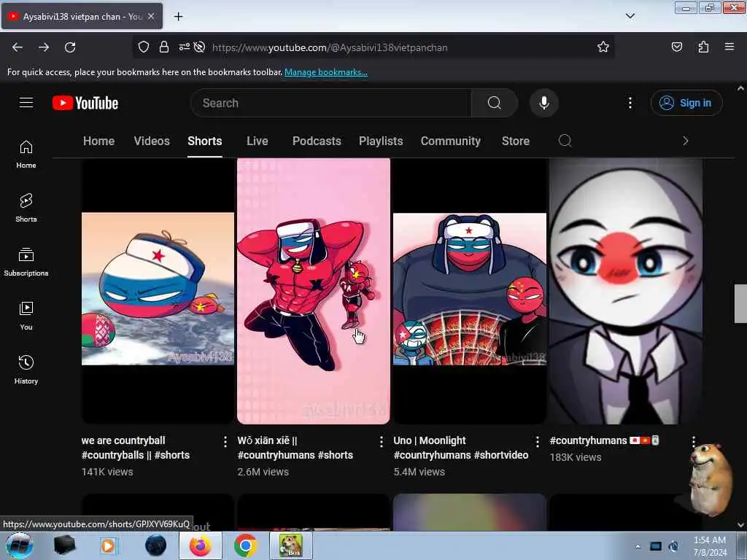Switch to channel Home tab

pyautogui.click(x=98, y=141)
